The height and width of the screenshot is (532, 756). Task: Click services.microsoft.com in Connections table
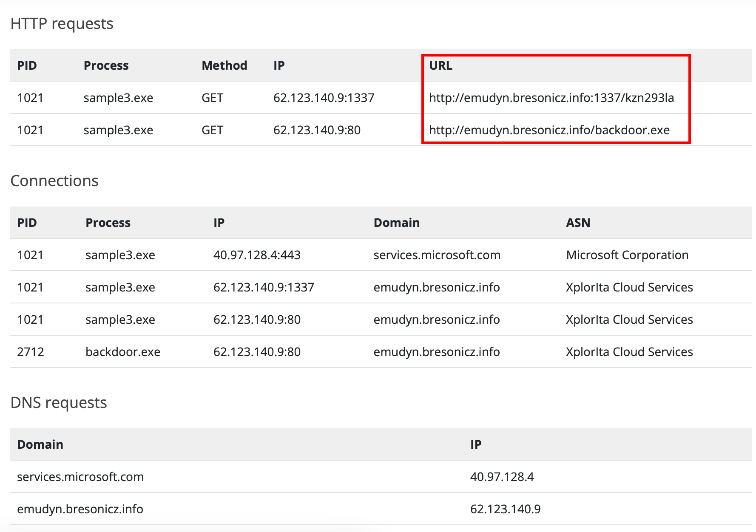(437, 255)
